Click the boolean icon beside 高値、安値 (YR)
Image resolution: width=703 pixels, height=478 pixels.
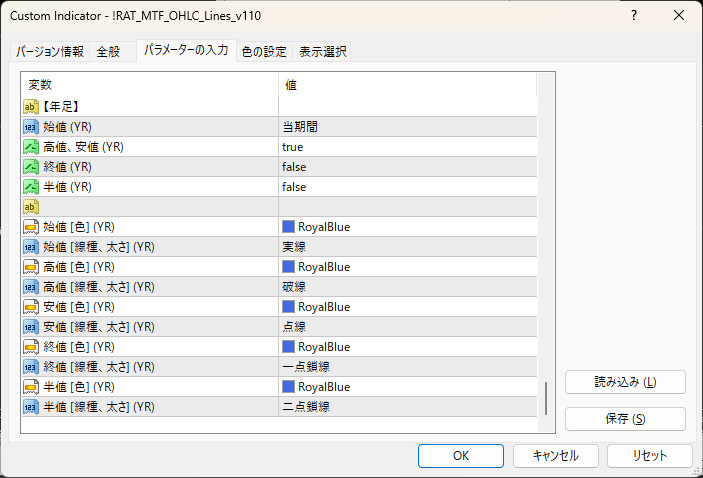[x=31, y=147]
